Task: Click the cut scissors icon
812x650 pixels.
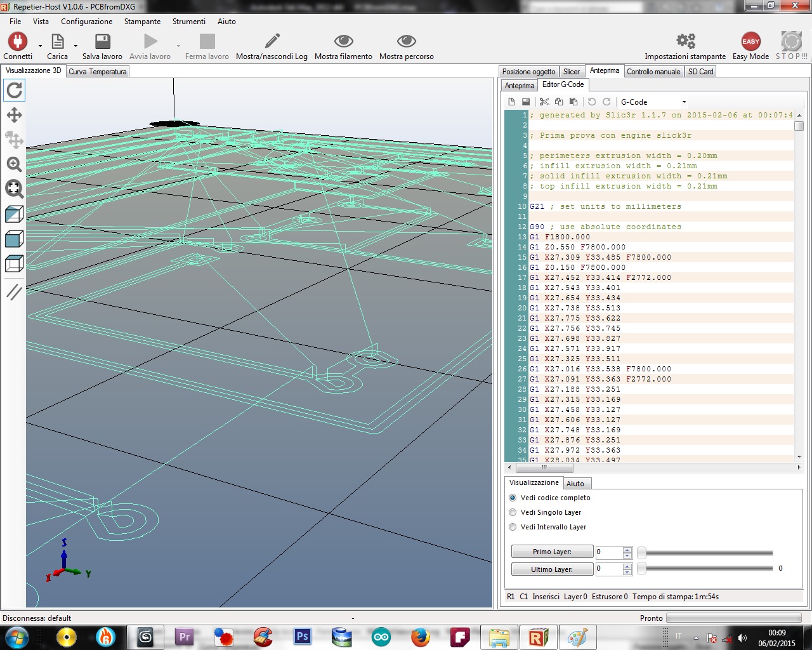Action: click(x=544, y=102)
